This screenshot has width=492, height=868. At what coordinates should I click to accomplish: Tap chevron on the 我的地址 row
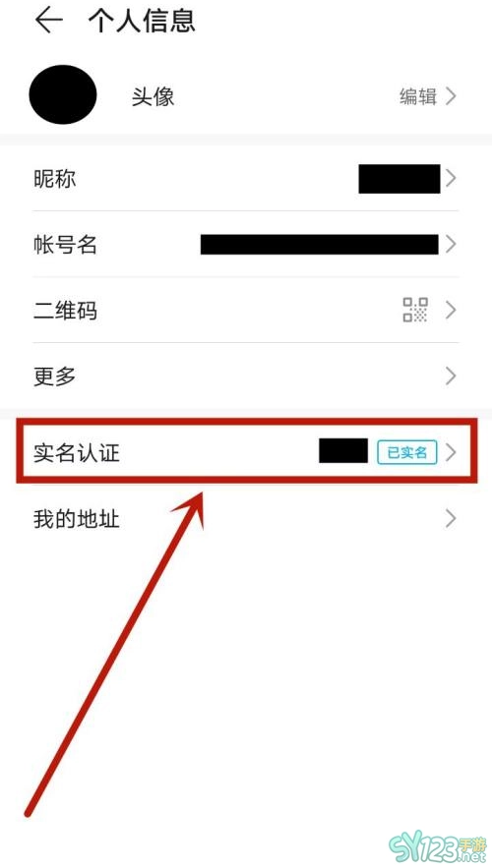point(451,519)
